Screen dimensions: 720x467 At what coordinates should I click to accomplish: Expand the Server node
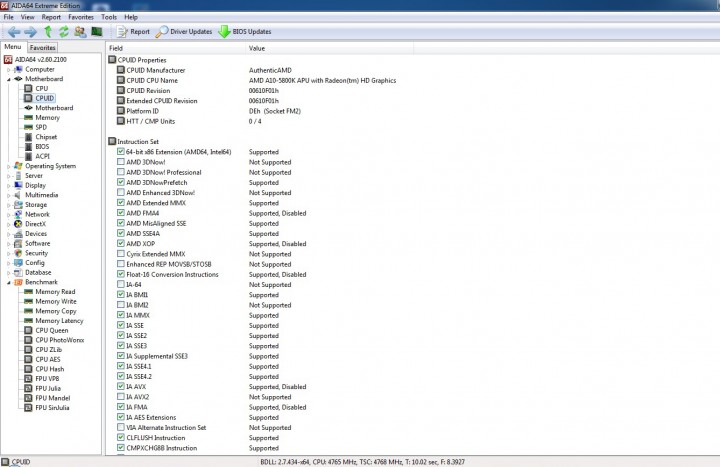(8, 176)
